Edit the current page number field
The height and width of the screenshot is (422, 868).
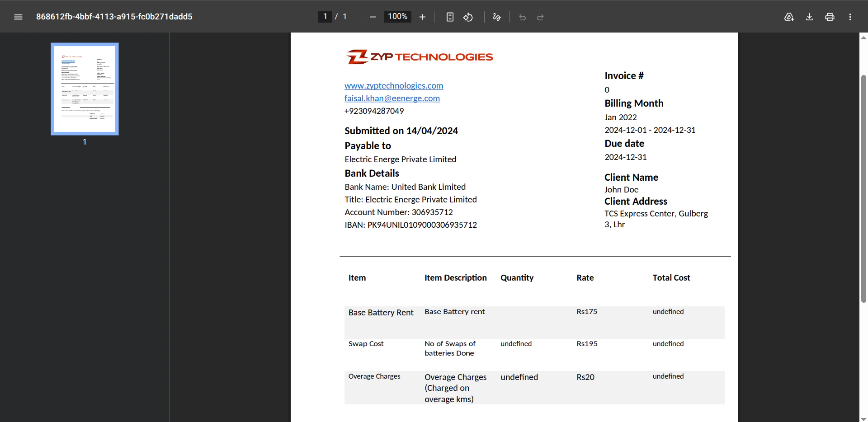tap(325, 16)
